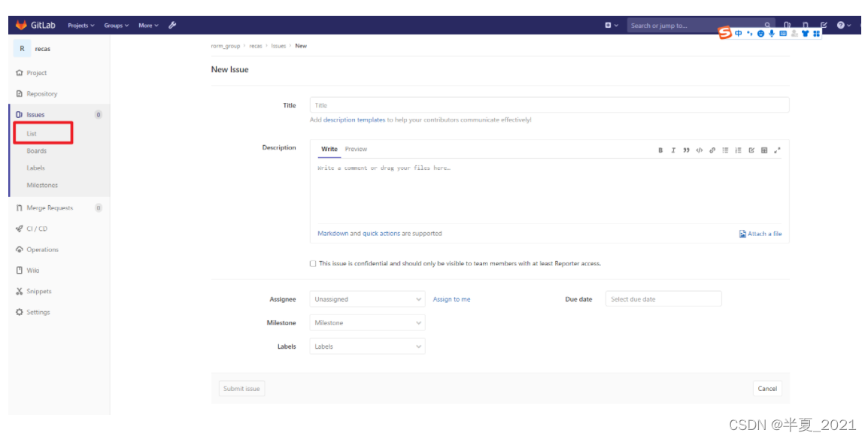Image resolution: width=868 pixels, height=439 pixels.
Task: Click Attach a file
Action: coord(760,234)
